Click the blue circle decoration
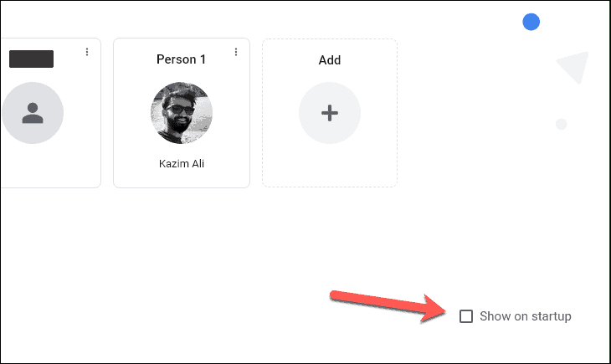 pos(531,22)
